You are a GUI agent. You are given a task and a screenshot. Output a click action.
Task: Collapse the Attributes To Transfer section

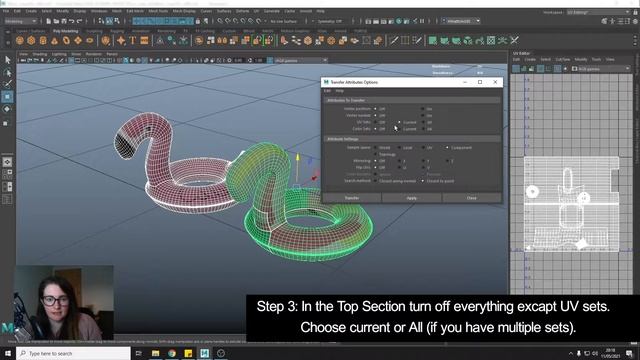412,100
